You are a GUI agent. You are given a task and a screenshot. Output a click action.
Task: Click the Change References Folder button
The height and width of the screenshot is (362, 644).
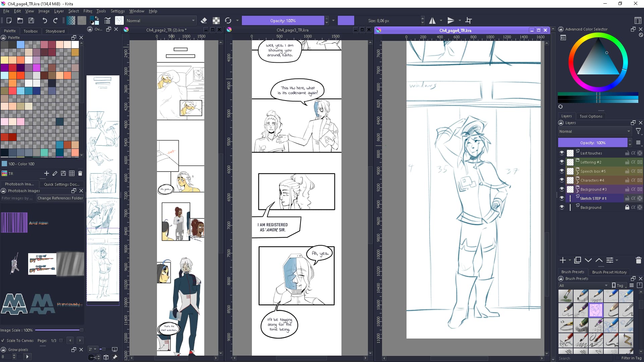click(x=60, y=198)
